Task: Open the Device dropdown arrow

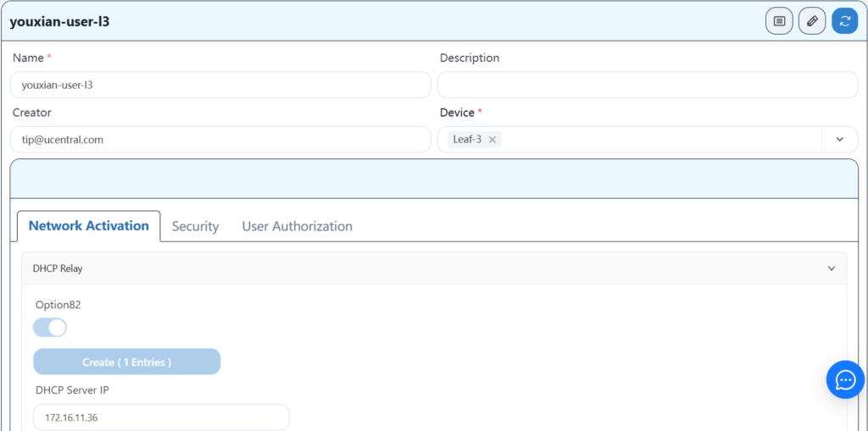Action: coord(839,140)
